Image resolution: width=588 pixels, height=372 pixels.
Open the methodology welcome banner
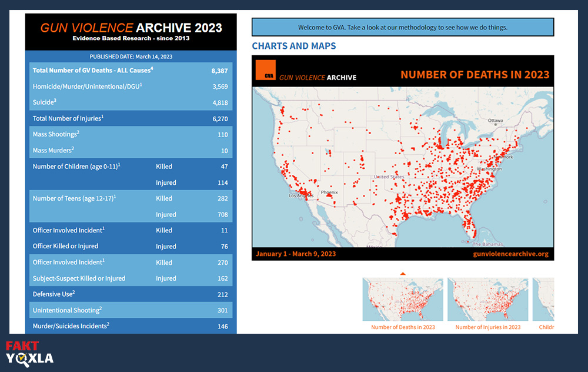point(403,28)
